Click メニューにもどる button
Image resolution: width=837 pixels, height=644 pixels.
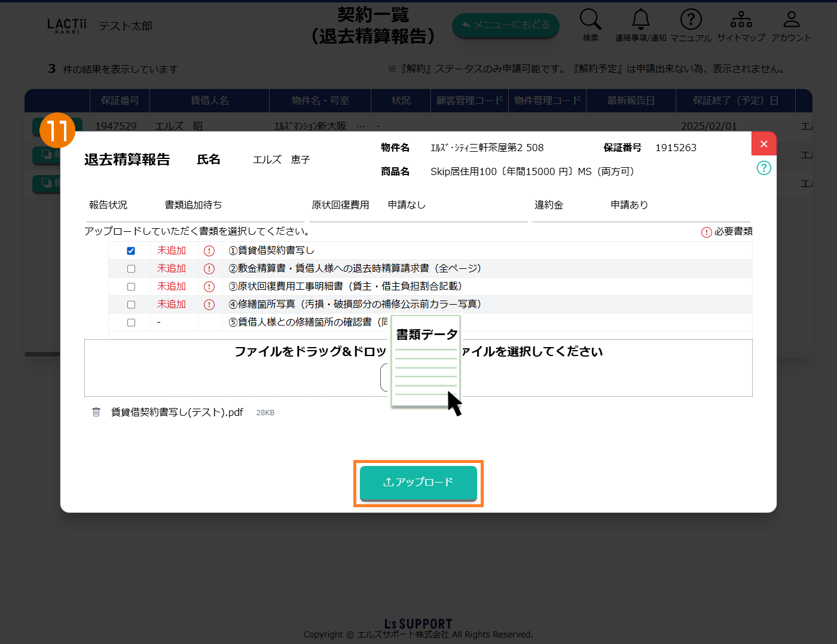pyautogui.click(x=505, y=25)
